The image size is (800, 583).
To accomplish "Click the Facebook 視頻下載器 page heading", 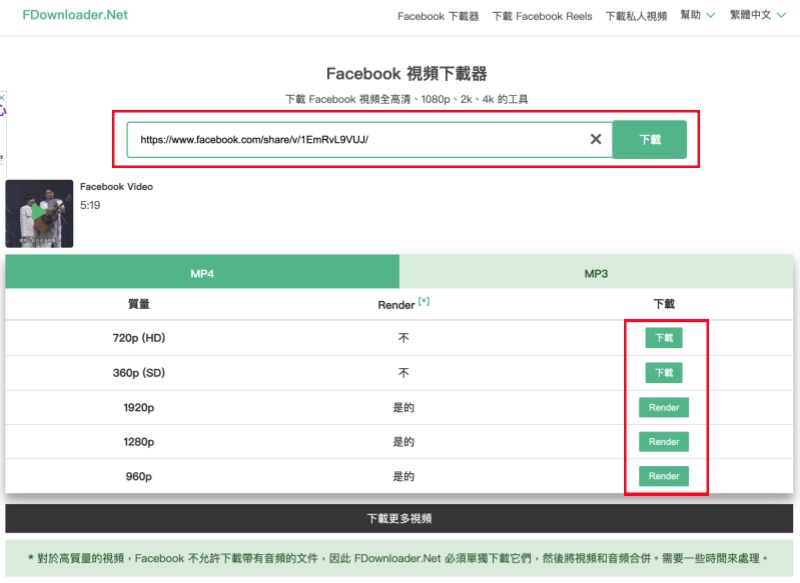I will tap(406, 73).
